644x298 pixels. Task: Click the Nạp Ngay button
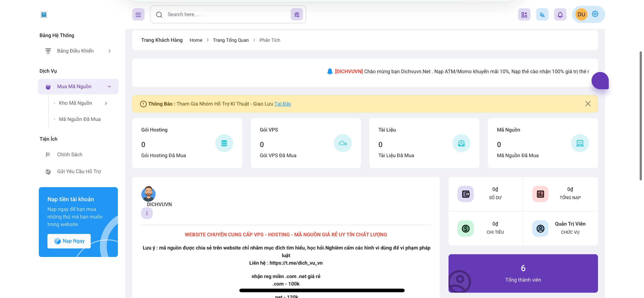(69, 241)
